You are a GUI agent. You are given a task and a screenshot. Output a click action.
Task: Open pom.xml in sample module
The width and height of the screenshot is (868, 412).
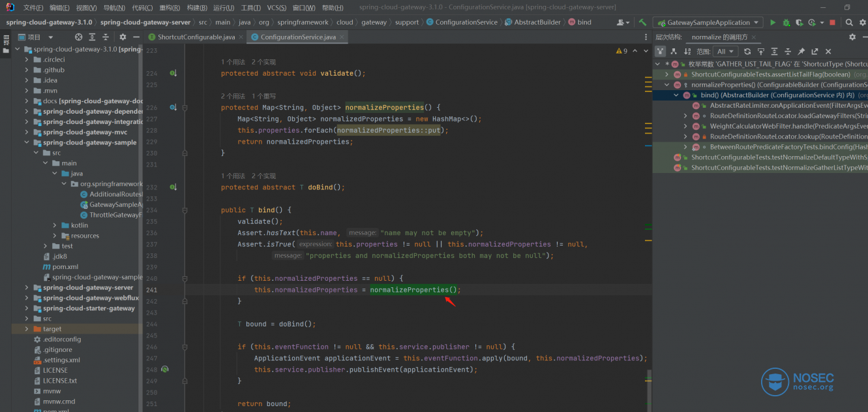[x=65, y=266]
